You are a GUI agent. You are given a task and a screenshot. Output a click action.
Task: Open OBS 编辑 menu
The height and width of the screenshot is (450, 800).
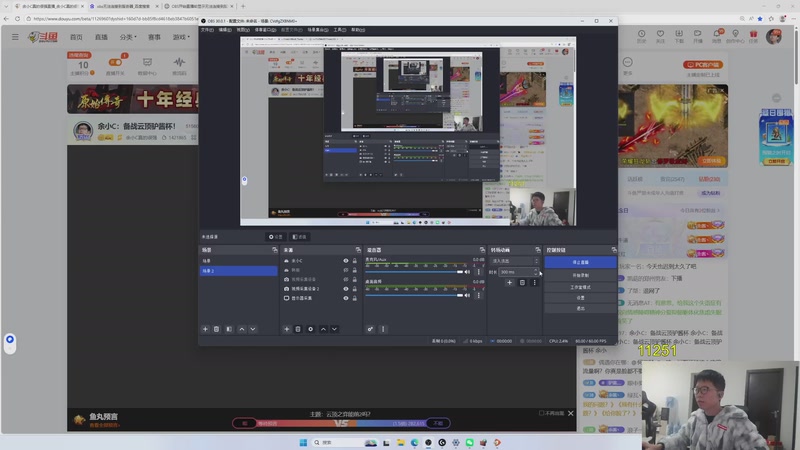[x=225, y=30]
